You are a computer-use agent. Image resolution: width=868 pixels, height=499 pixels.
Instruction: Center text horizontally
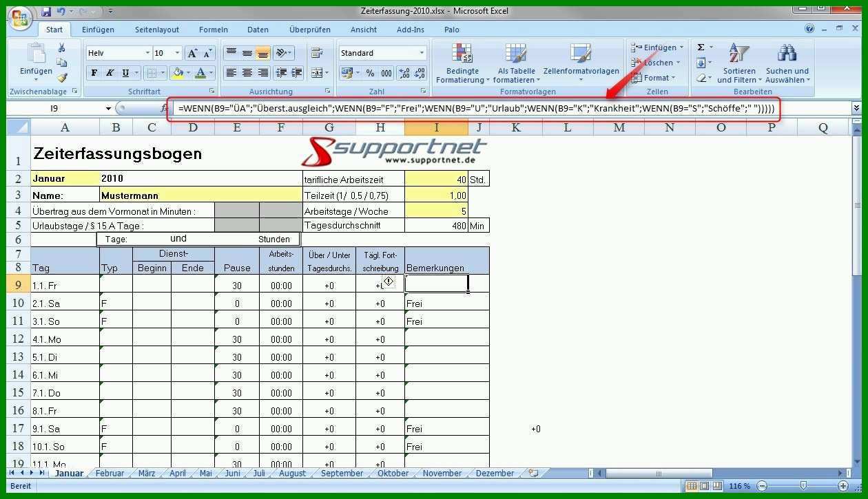pos(247,73)
